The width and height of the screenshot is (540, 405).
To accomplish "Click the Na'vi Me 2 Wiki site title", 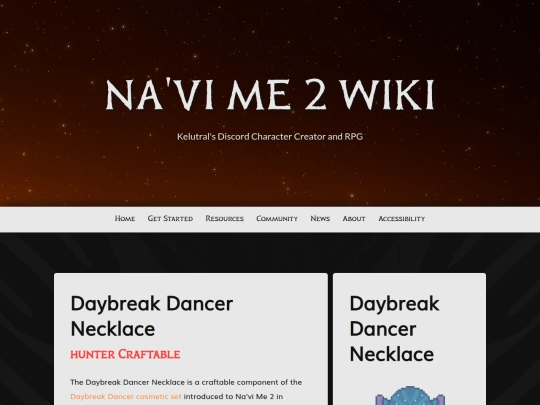I will pos(270,95).
